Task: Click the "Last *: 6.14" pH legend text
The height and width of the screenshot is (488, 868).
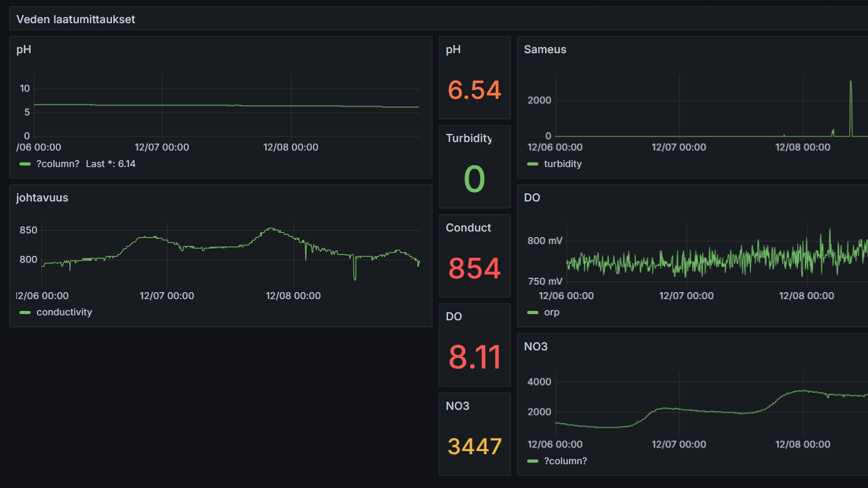Action: (110, 164)
